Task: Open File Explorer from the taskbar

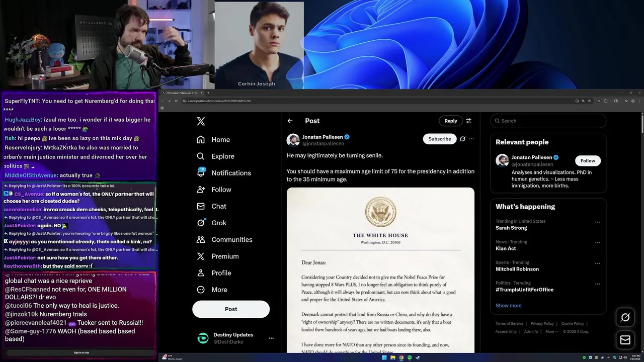Action: pos(393,358)
